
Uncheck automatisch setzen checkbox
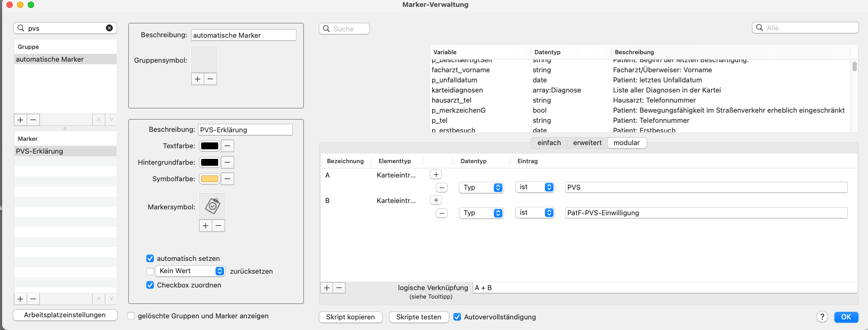150,258
